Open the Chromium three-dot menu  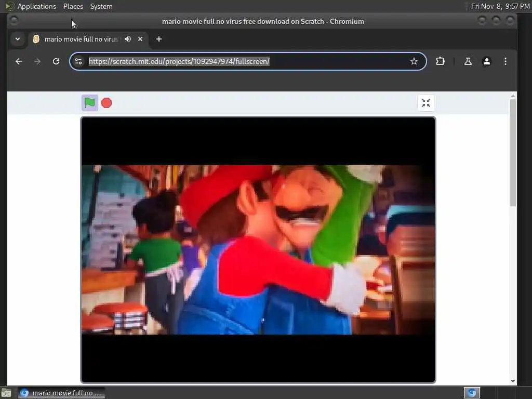tap(505, 61)
